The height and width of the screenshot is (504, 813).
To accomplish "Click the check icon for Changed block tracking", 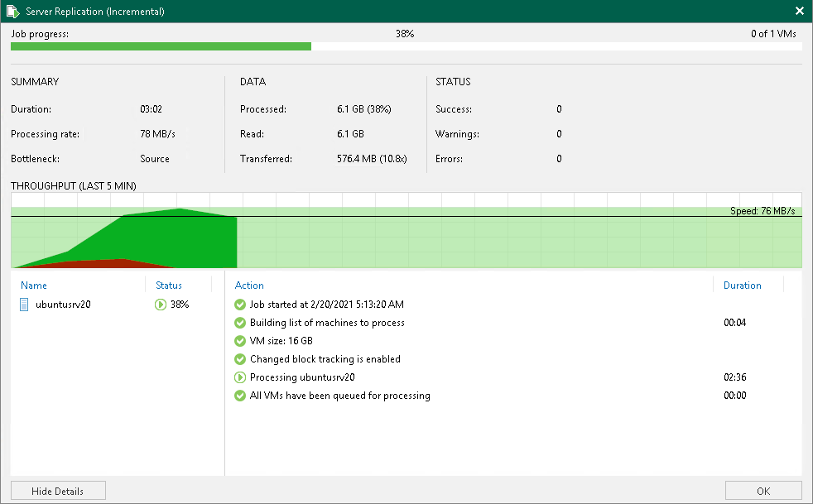I will pos(239,359).
